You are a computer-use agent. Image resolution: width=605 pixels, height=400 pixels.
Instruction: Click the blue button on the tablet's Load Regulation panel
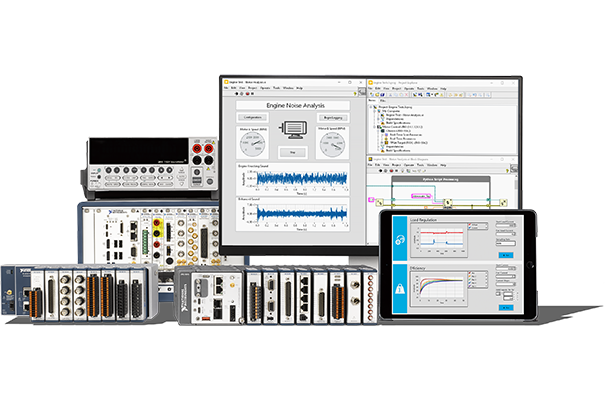click(x=505, y=256)
